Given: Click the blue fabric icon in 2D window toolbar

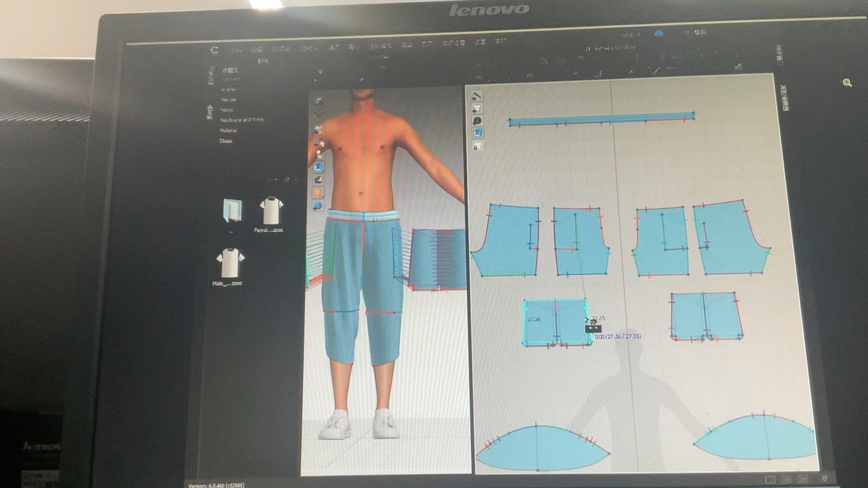Looking at the screenshot, I should (477, 133).
